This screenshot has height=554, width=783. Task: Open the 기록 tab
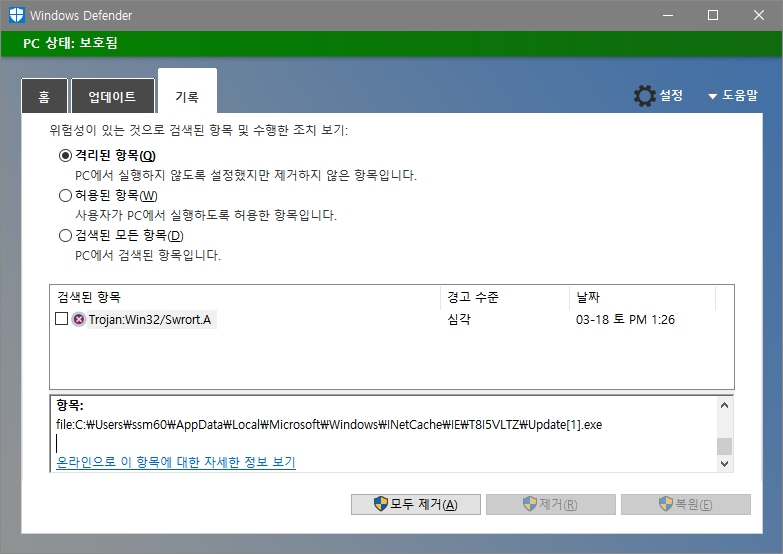click(187, 97)
